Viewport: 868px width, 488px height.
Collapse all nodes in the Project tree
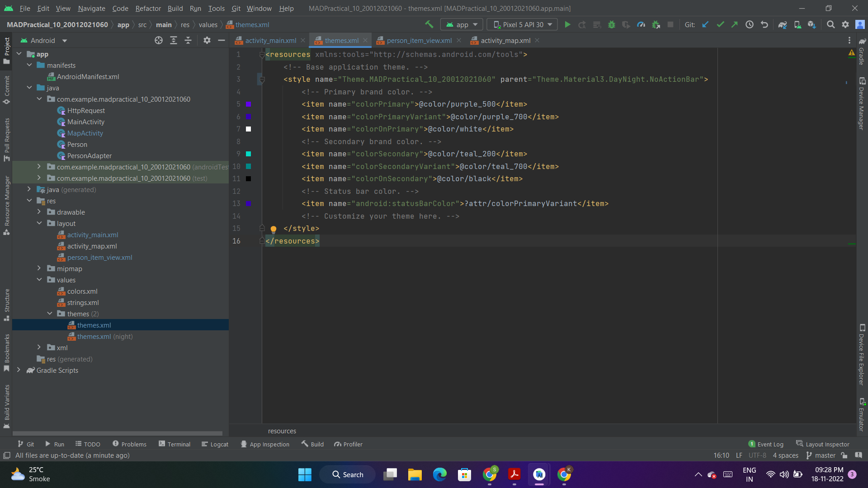pos(189,40)
